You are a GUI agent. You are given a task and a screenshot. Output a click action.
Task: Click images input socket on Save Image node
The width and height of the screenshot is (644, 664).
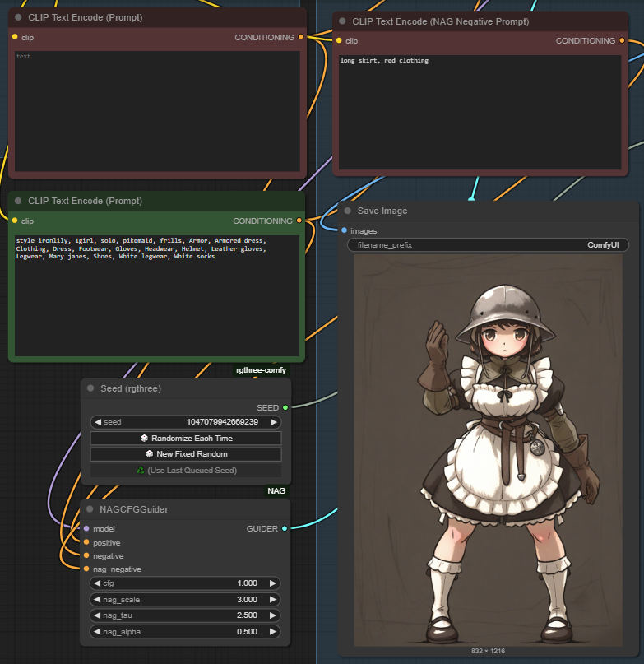pyautogui.click(x=345, y=230)
